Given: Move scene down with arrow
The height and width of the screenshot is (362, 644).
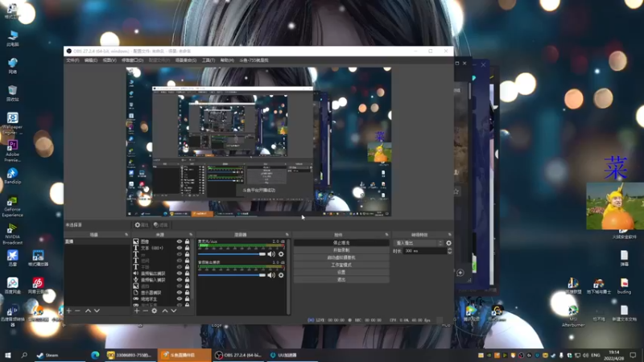Looking at the screenshot, I should (97, 311).
